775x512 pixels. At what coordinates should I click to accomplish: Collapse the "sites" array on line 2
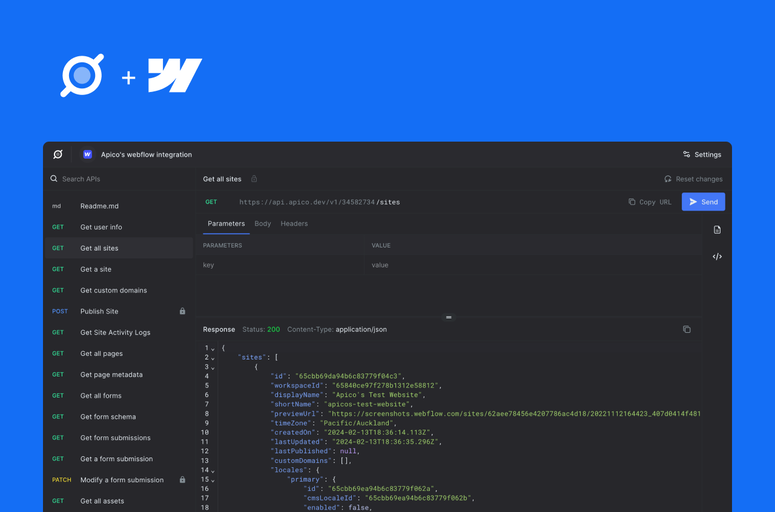tap(213, 358)
